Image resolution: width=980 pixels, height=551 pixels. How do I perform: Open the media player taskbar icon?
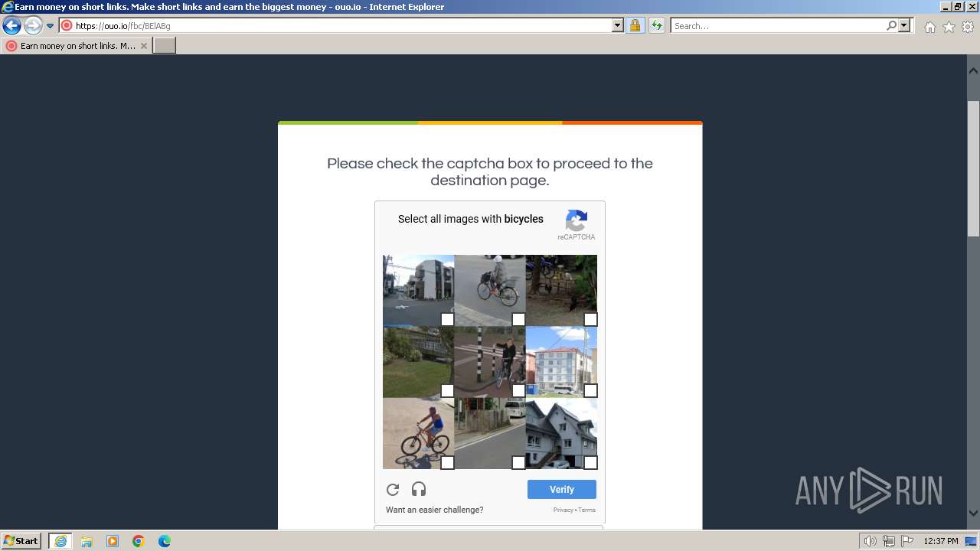point(113,541)
